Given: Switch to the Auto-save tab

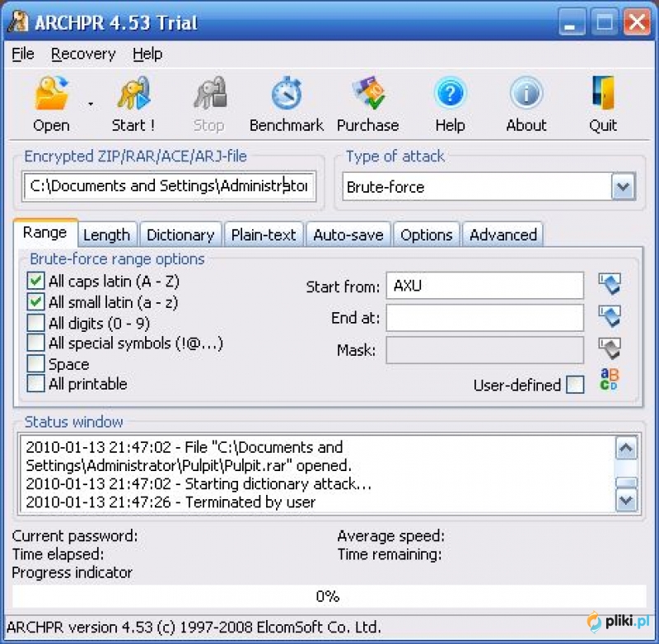Looking at the screenshot, I should click(348, 235).
